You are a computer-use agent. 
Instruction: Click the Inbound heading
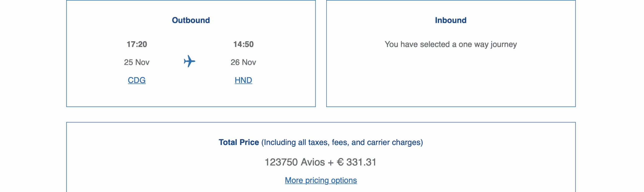click(451, 20)
